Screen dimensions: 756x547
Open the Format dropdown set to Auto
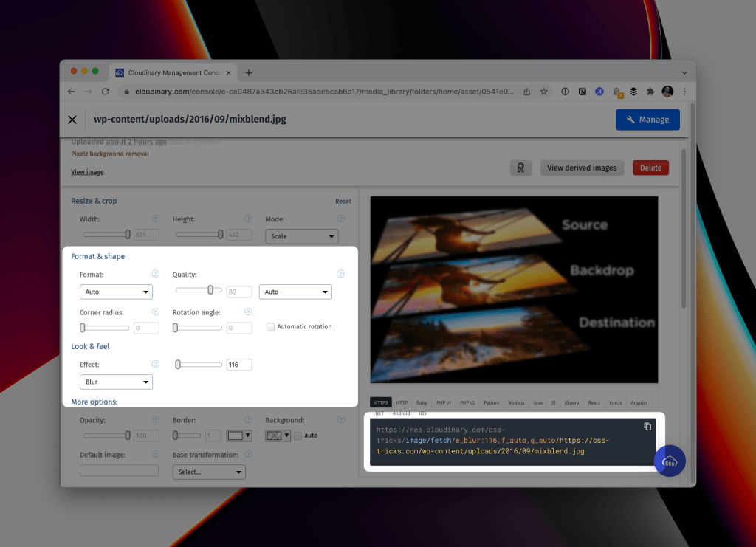[x=116, y=292]
